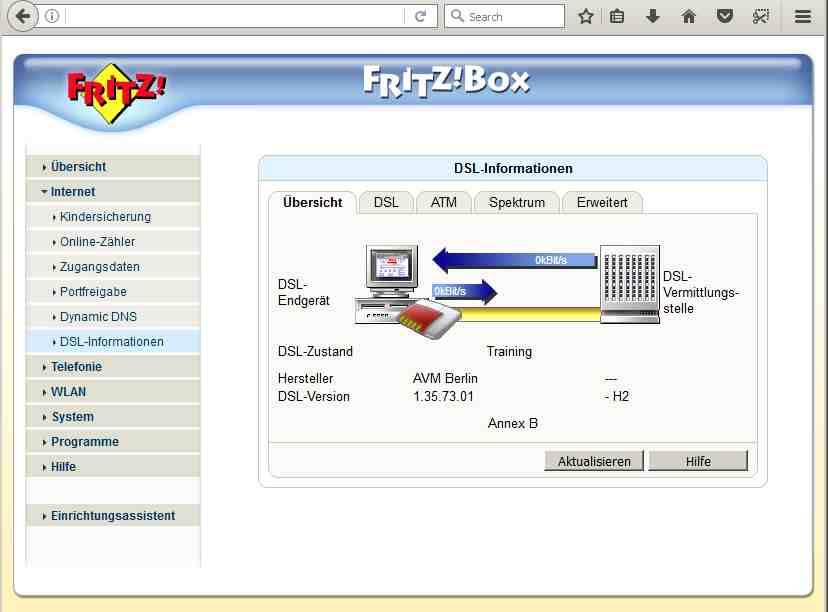Click the "- H2" value text

click(617, 397)
